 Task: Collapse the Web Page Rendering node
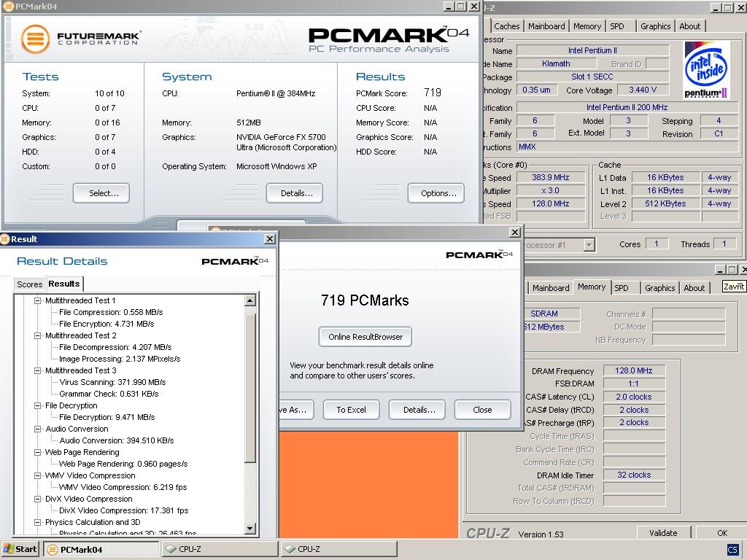tap(38, 452)
